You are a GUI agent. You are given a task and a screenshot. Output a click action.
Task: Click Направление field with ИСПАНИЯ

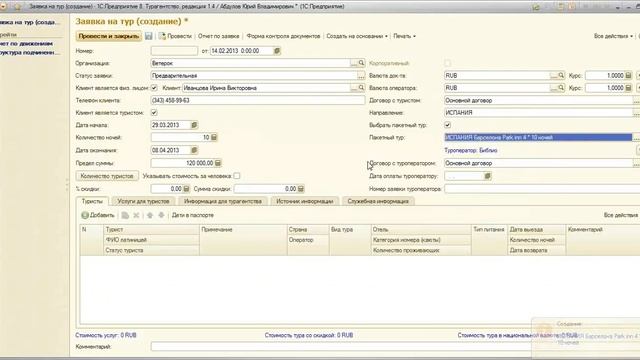coord(538,113)
